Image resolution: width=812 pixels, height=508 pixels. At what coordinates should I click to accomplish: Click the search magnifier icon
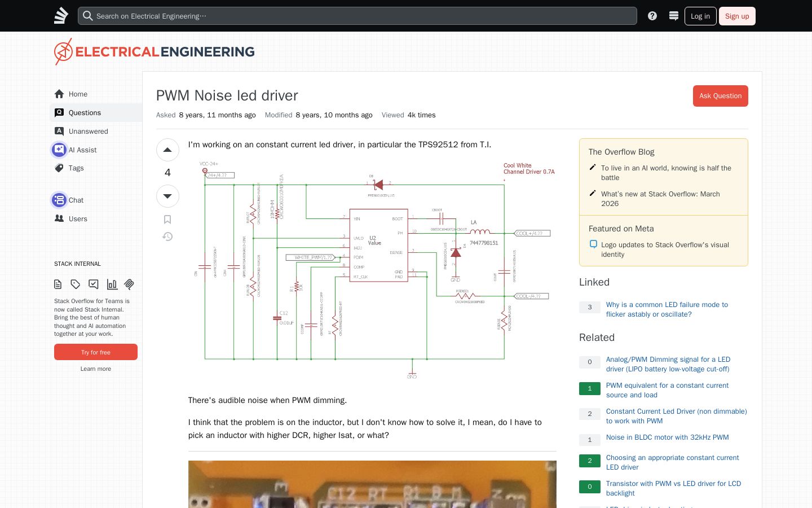coord(87,16)
